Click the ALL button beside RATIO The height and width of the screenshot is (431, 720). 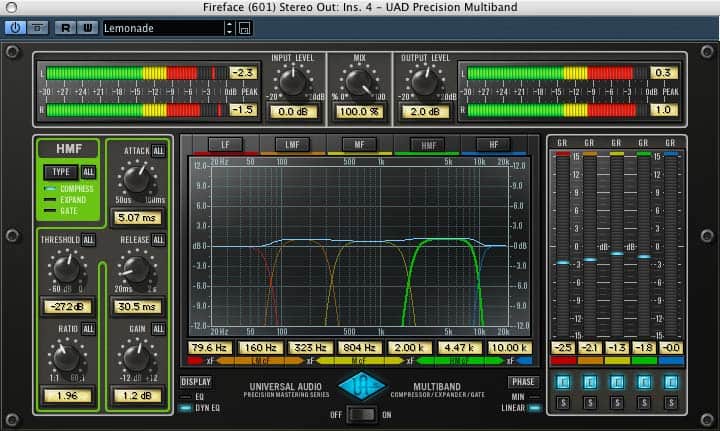click(x=88, y=329)
